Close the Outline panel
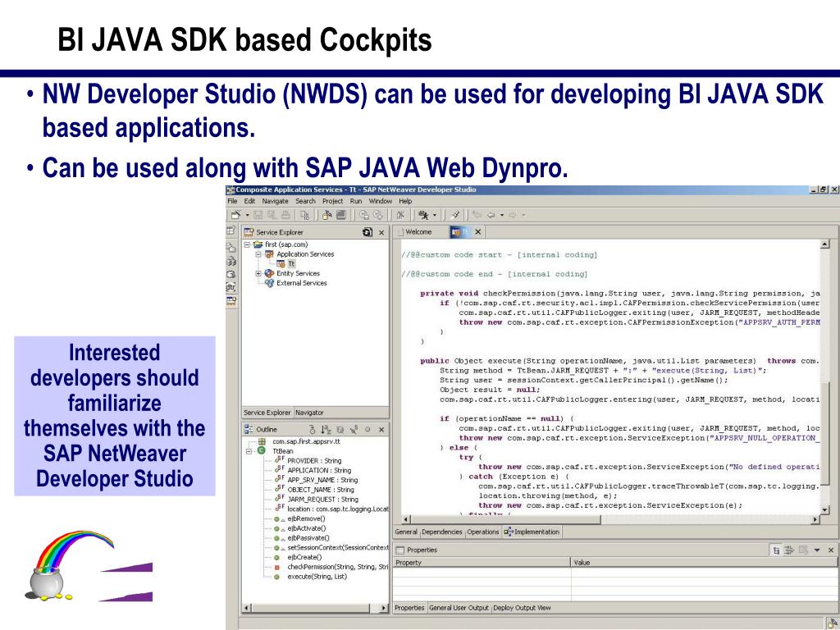Screen dimensions: 840x630 pos(381,430)
